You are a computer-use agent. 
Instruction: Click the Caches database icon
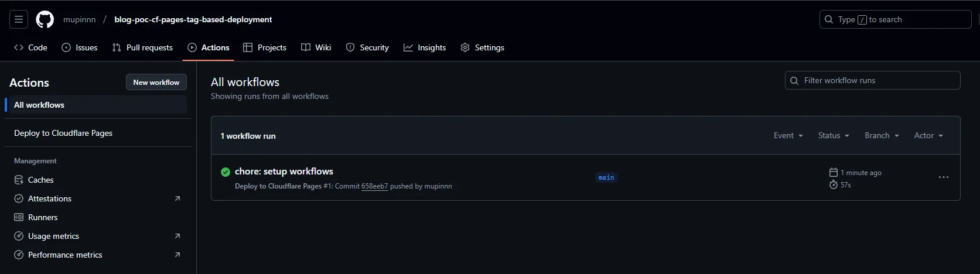click(19, 180)
